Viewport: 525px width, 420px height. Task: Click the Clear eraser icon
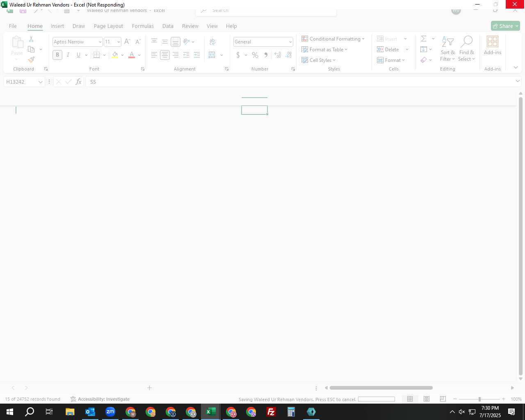point(424,60)
